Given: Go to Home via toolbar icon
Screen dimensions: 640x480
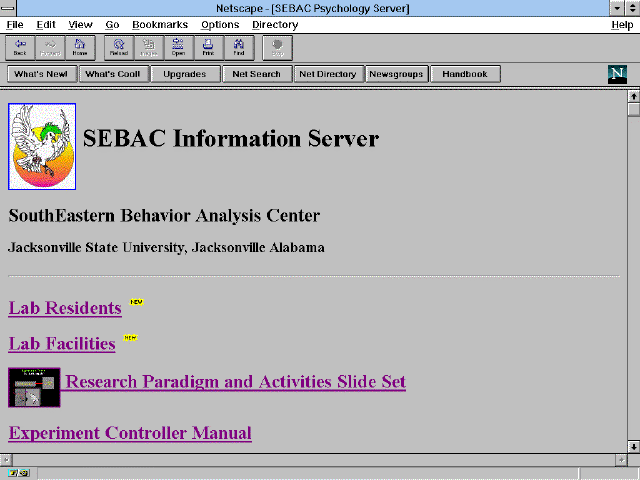Looking at the screenshot, I should coord(80,48).
